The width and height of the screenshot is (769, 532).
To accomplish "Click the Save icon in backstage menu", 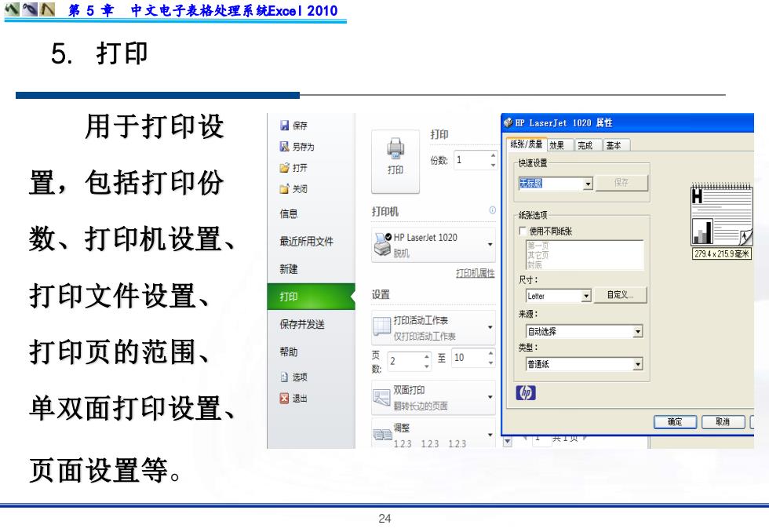I will point(284,126).
